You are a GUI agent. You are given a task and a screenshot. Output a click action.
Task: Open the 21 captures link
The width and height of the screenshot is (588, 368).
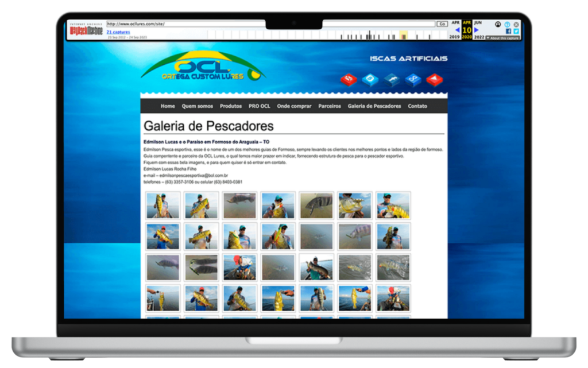point(118,32)
